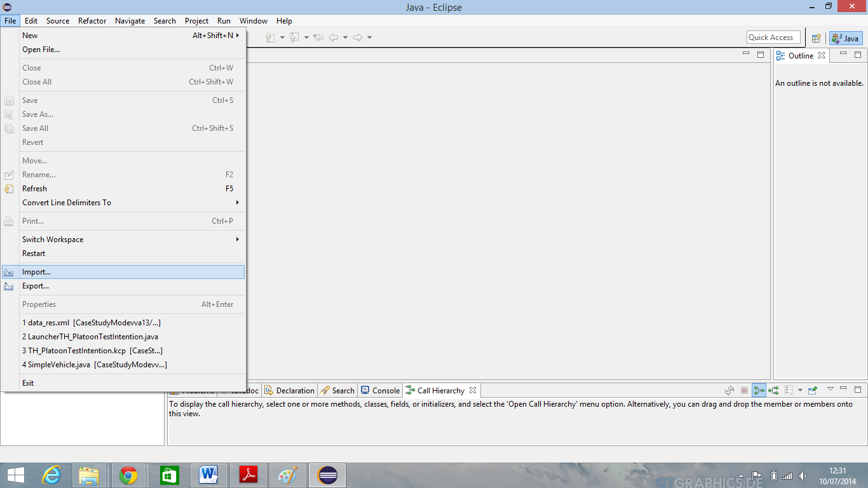
Task: Click the Open Perspective icon
Action: (817, 38)
